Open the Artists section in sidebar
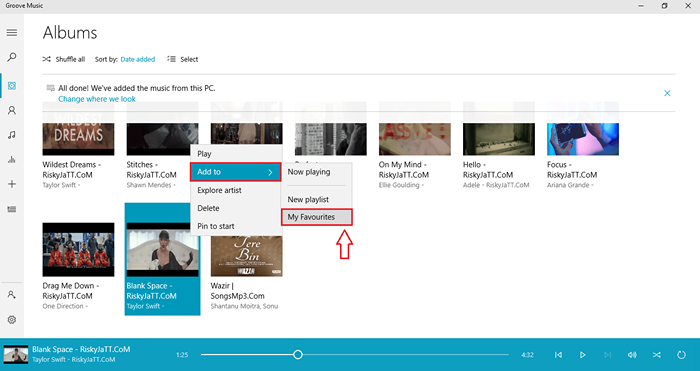700x371 pixels. point(12,110)
